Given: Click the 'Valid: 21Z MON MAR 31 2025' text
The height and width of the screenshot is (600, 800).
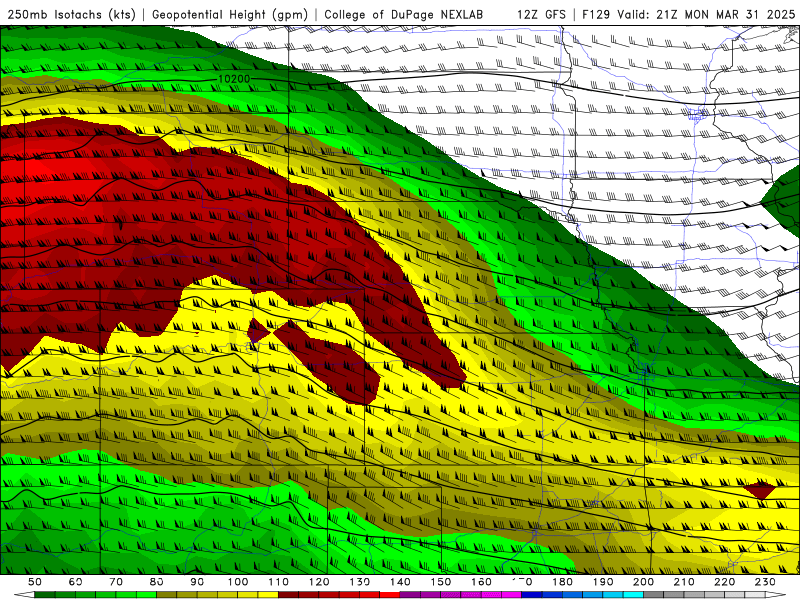Looking at the screenshot, I should (706, 14).
